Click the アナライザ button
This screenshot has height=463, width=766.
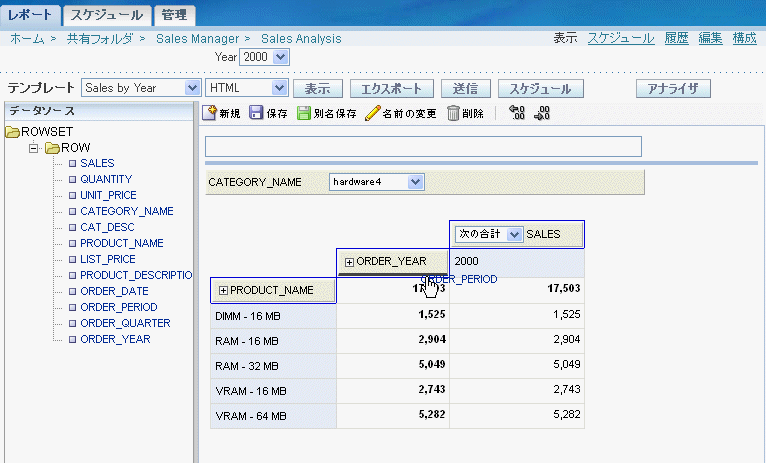[x=673, y=88]
